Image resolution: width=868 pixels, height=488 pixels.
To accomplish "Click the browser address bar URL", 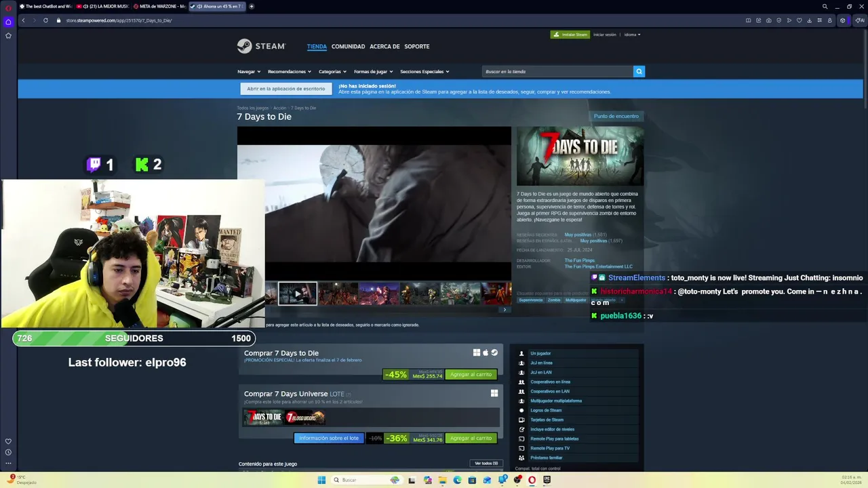I will (x=119, y=20).
